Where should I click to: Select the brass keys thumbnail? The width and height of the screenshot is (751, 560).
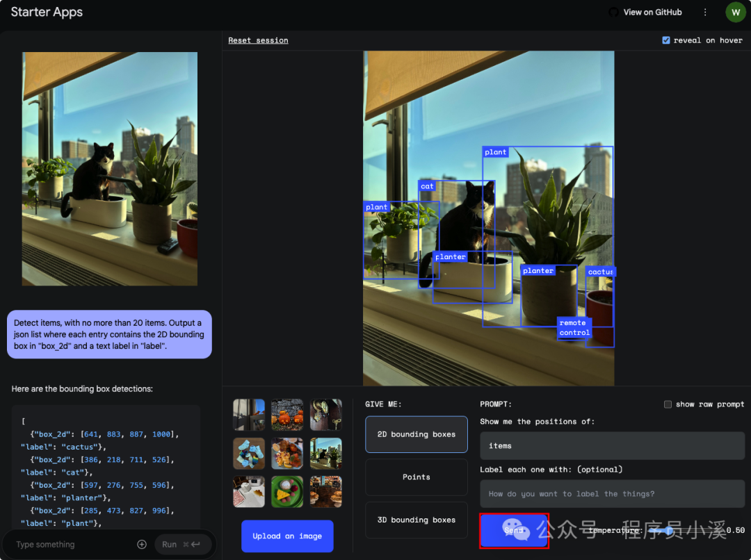(325, 415)
